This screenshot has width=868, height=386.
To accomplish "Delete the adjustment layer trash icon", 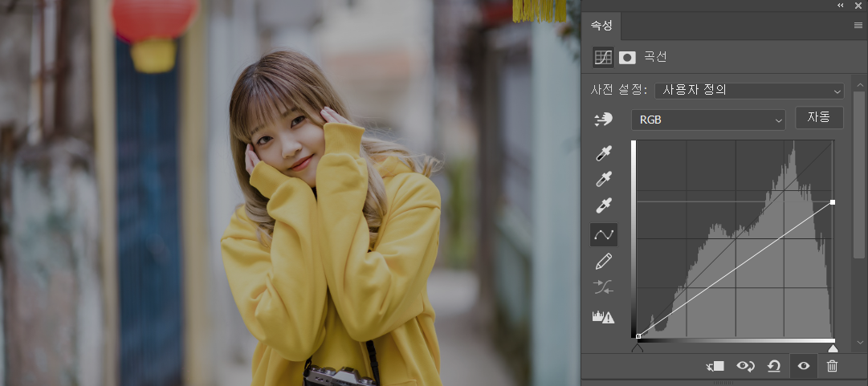I will [x=832, y=366].
